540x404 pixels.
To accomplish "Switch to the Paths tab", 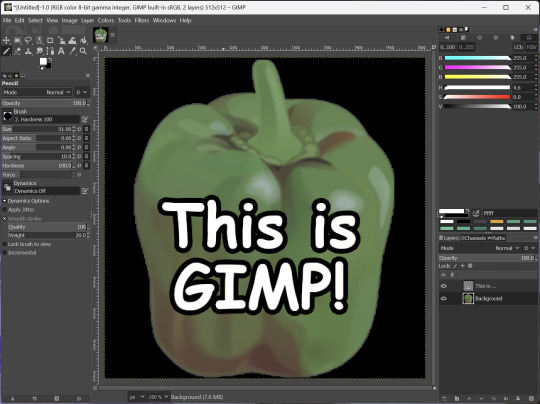I will tap(496, 238).
